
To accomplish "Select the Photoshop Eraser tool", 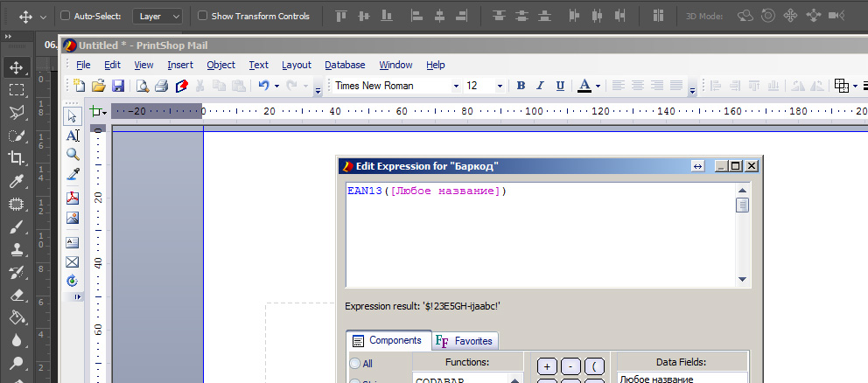I will point(17,295).
